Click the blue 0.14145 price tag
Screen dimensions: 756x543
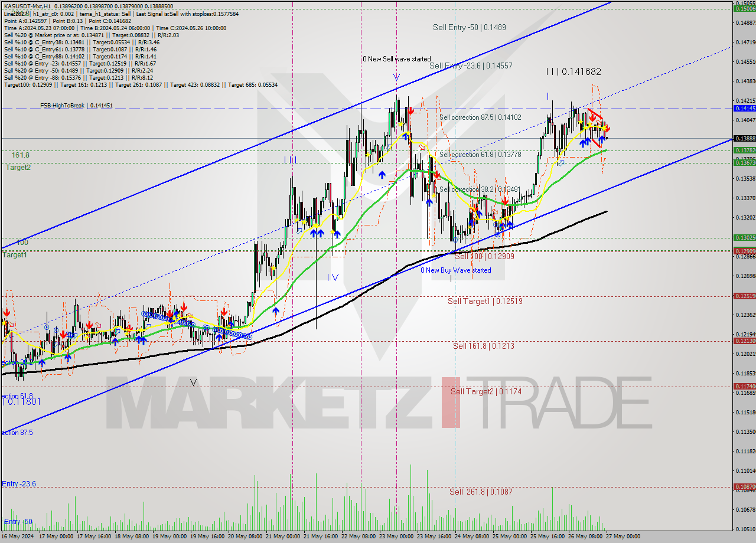[744, 109]
